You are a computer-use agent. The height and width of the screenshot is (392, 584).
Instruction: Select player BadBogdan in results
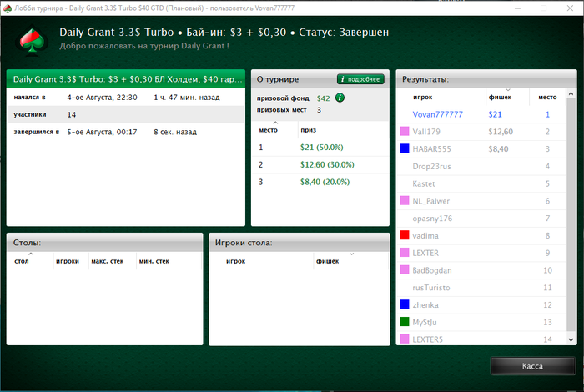pos(481,270)
